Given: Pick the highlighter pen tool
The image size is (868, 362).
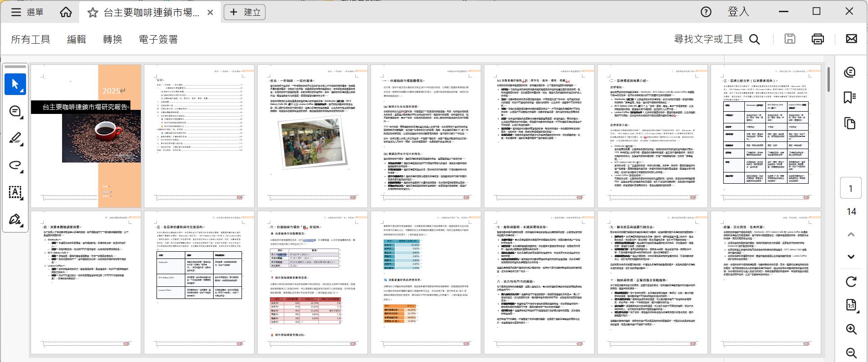Looking at the screenshot, I should click(15, 138).
